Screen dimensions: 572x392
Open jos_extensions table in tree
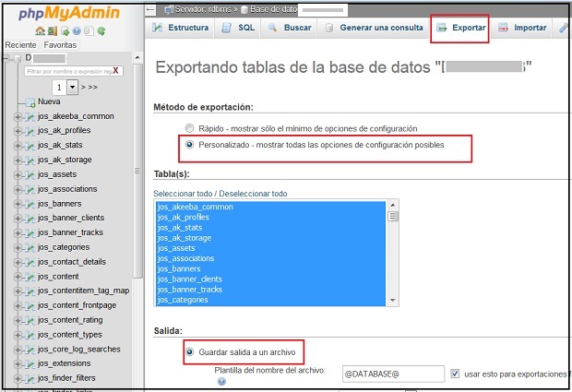[x=65, y=363]
